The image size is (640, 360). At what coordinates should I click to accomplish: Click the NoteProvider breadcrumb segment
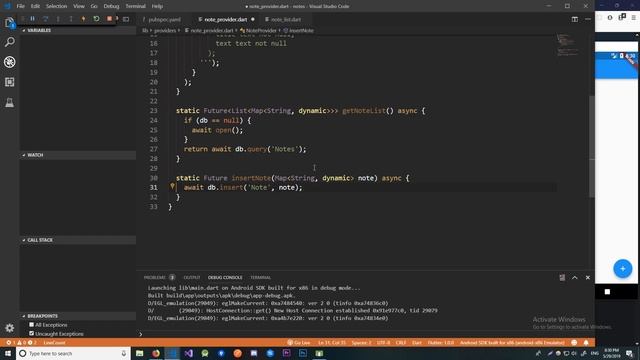pyautogui.click(x=259, y=30)
